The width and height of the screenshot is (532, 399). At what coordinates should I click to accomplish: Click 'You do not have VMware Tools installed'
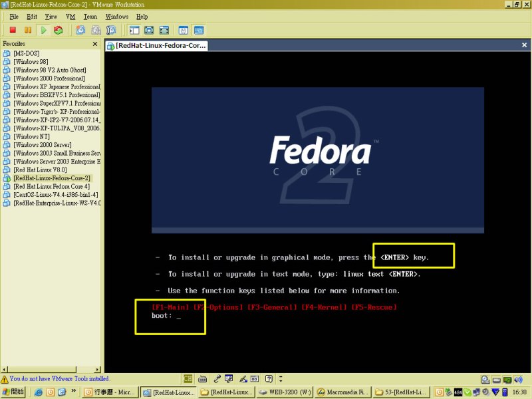pyautogui.click(x=59, y=378)
